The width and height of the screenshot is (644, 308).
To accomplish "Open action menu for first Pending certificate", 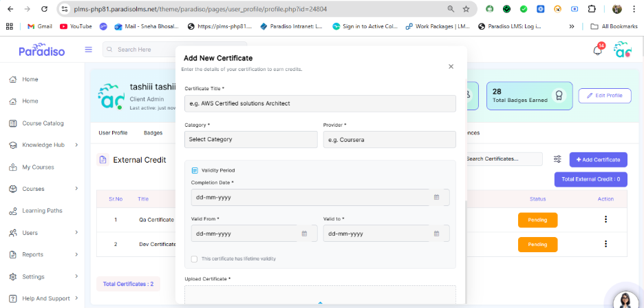I will [605, 220].
